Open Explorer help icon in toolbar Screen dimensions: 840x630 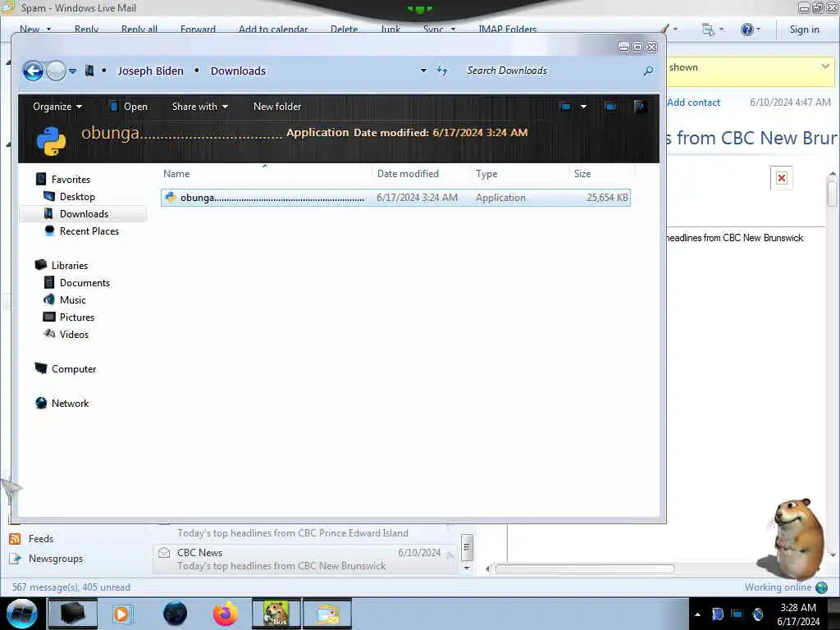(639, 107)
